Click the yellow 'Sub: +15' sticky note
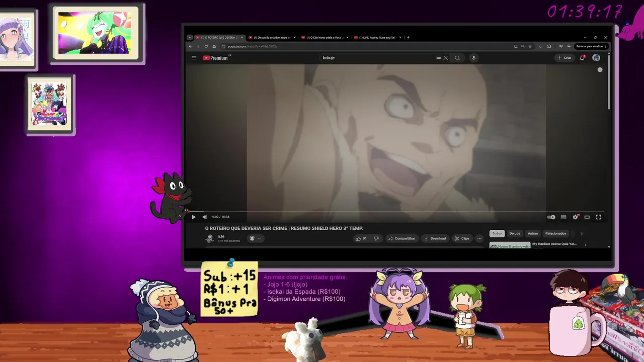 point(229,289)
